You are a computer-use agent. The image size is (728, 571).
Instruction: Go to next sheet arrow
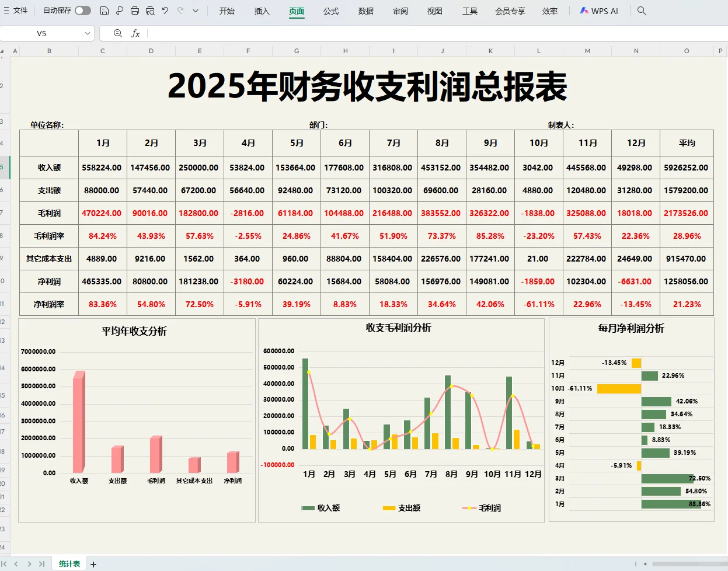29,564
